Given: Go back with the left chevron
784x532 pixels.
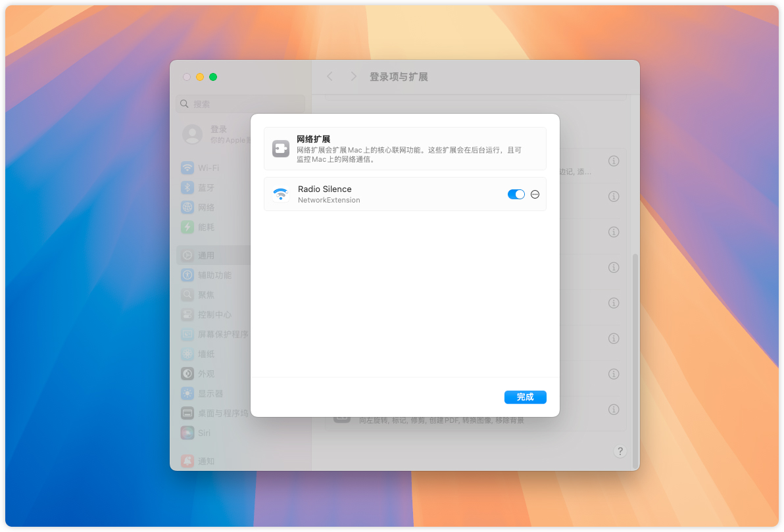Looking at the screenshot, I should [330, 76].
